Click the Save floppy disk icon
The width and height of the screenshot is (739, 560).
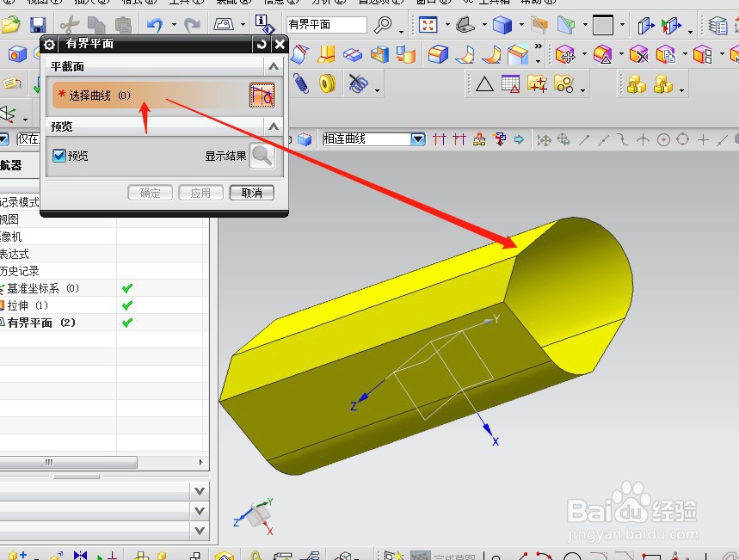(x=38, y=25)
